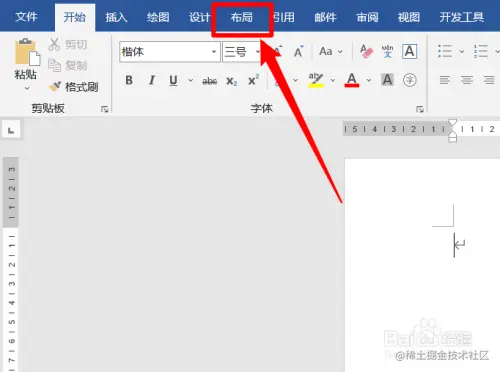The width and height of the screenshot is (500, 372).
Task: Align paragraph text left
Action: [x=445, y=80]
